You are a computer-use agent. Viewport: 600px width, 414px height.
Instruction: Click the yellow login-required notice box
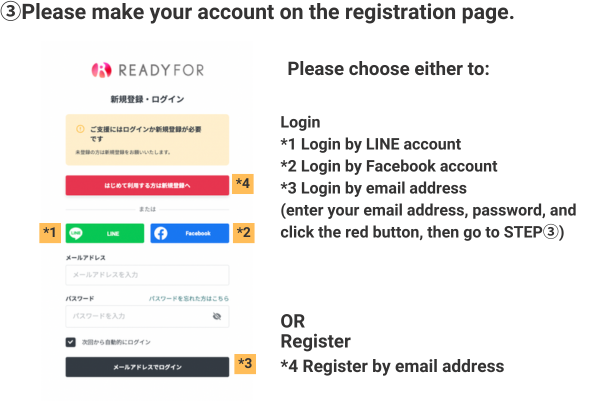(x=147, y=140)
